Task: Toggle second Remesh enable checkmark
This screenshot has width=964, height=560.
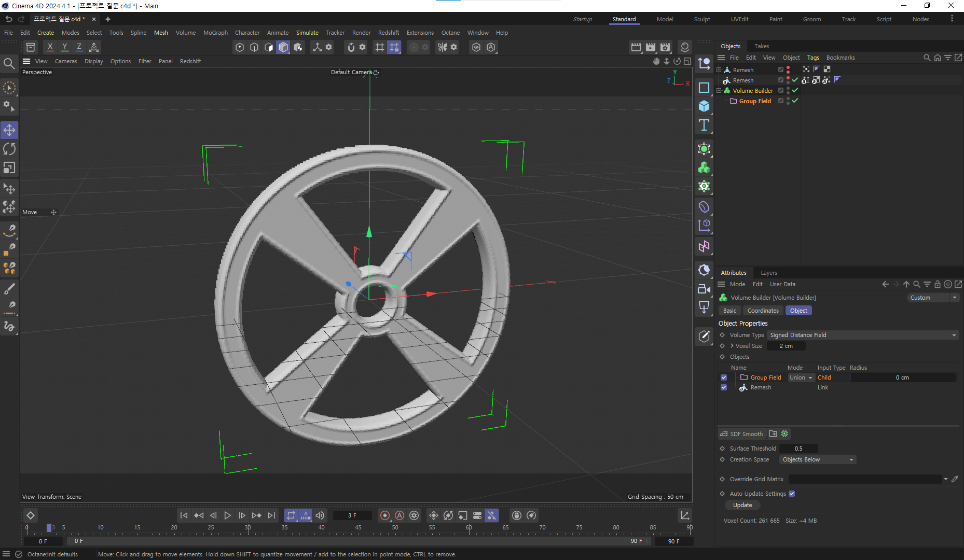Action: point(795,80)
